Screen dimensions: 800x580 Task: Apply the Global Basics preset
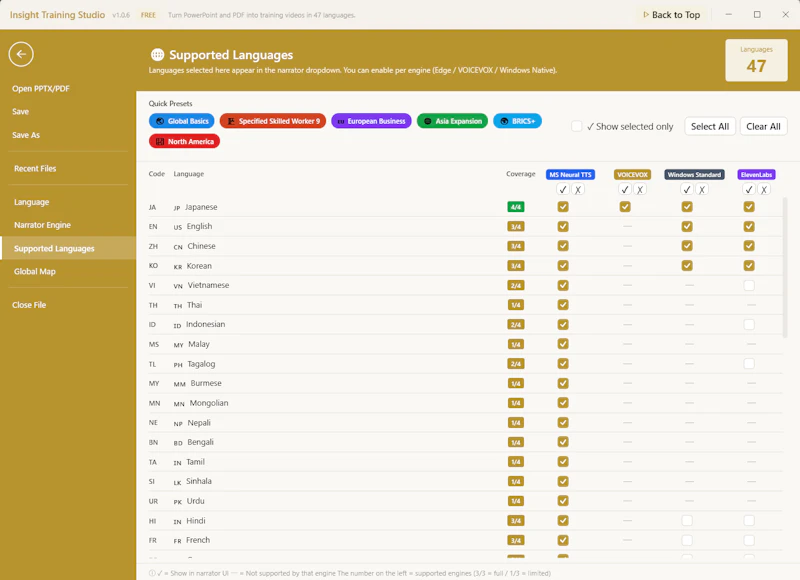pyautogui.click(x=182, y=121)
